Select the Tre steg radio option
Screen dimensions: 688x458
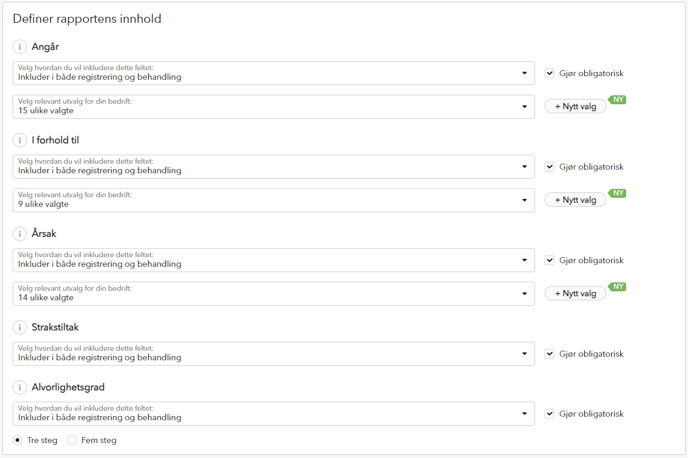click(x=17, y=440)
